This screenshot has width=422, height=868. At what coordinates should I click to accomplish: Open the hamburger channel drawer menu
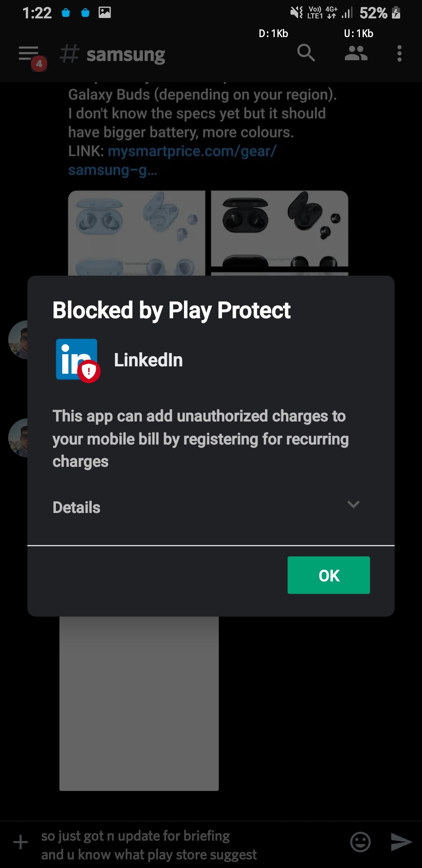pos(29,54)
